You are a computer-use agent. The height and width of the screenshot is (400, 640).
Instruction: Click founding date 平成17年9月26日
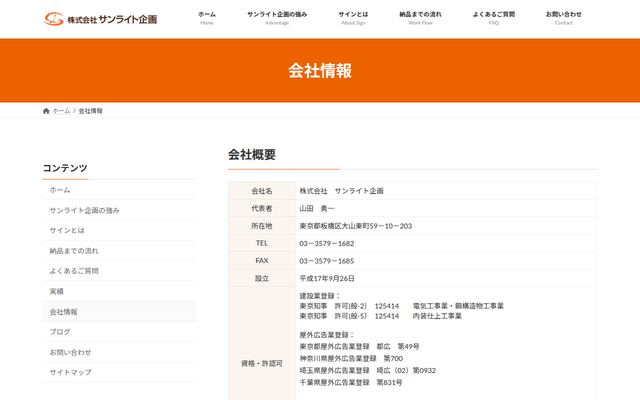click(327, 278)
